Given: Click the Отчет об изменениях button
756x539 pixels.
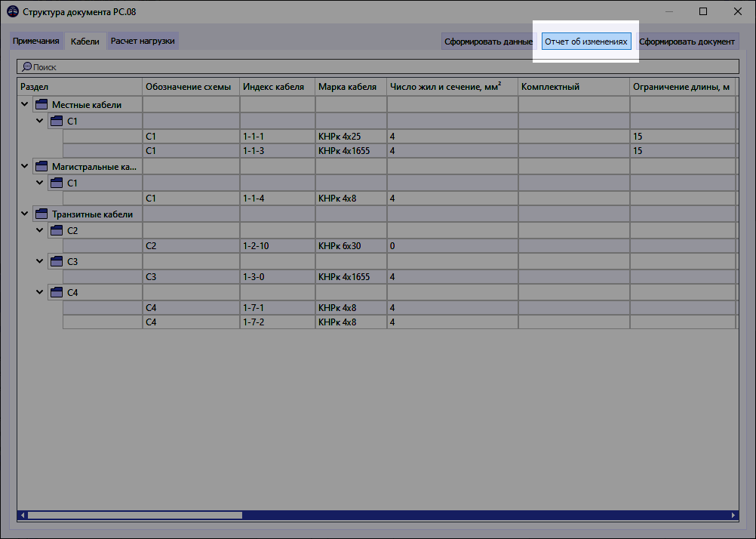Looking at the screenshot, I should pos(585,42).
